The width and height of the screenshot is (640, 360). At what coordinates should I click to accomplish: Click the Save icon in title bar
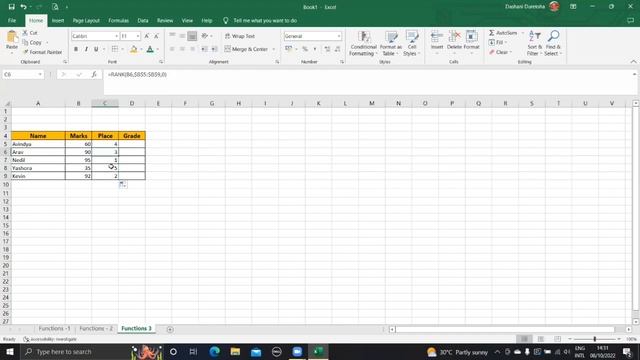coord(11,7)
